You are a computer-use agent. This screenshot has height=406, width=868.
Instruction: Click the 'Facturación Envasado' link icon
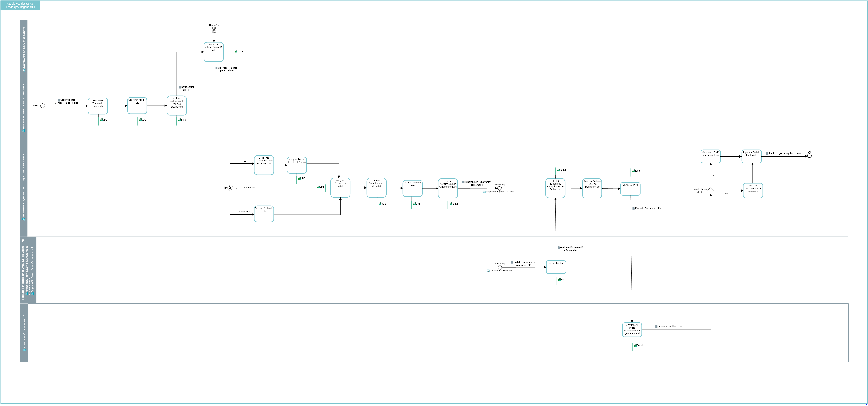click(x=488, y=271)
